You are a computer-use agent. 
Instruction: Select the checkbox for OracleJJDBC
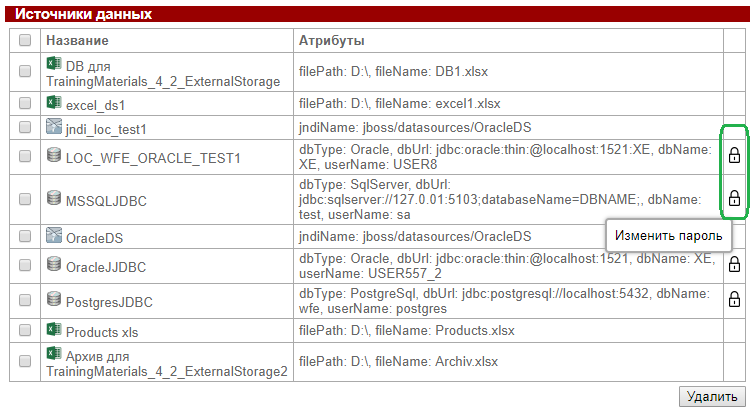coord(25,265)
